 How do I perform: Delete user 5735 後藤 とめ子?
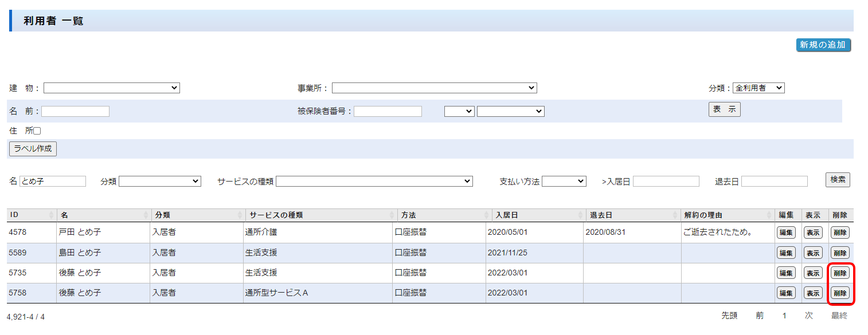[x=840, y=273]
